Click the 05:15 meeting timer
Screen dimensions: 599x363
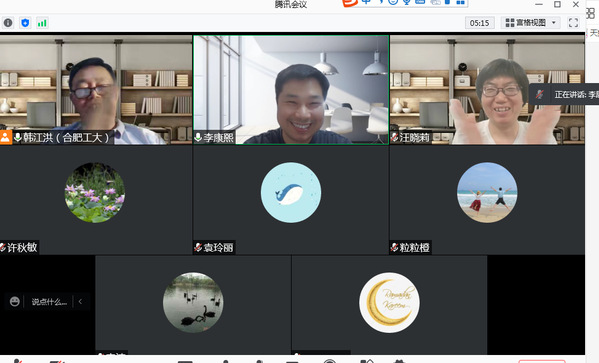click(479, 23)
